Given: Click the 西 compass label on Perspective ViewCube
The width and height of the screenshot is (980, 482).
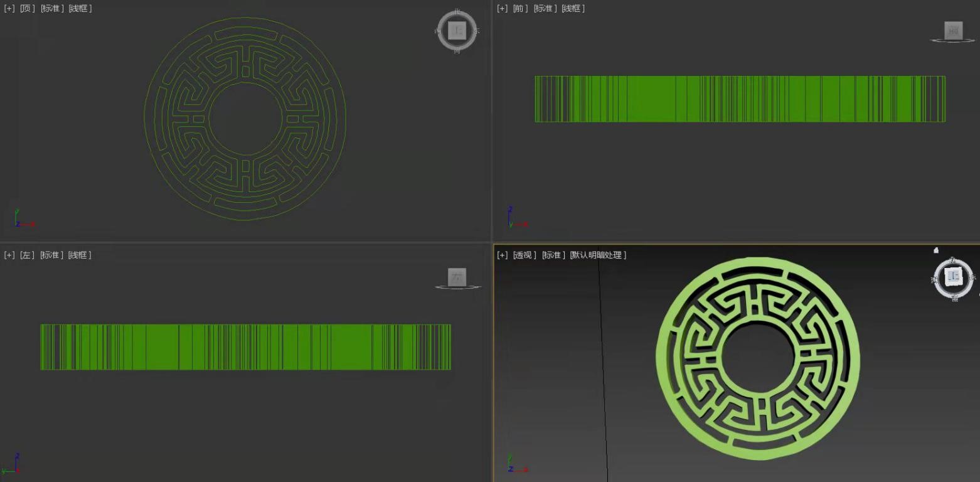Looking at the screenshot, I should tap(934, 280).
